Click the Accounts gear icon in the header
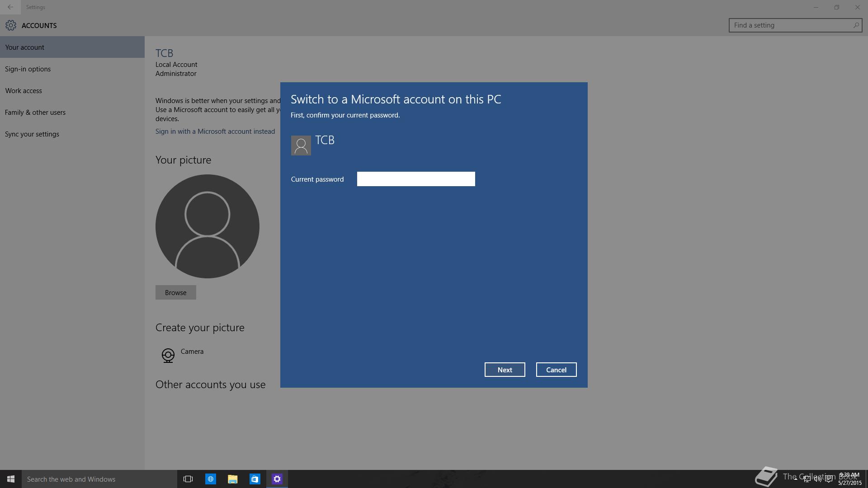This screenshot has width=868, height=488. [11, 25]
